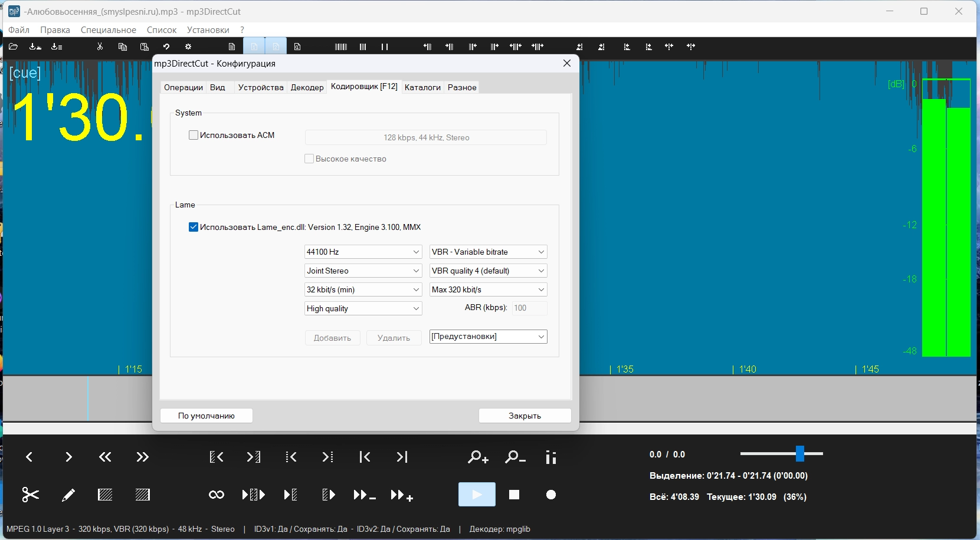The image size is (980, 540).
Task: Expand the Joint Stereo mode dropdown
Action: tap(363, 271)
